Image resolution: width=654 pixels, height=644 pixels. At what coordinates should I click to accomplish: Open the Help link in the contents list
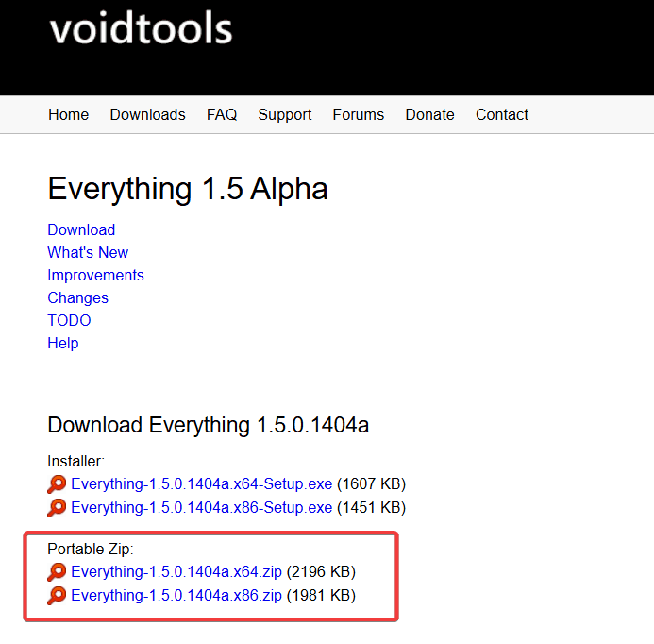(63, 343)
